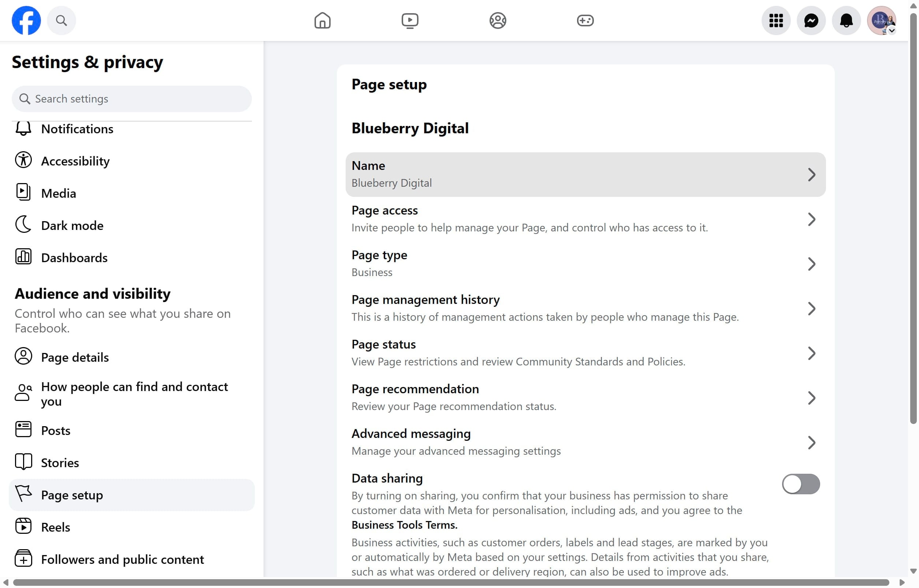Click the Page details person icon
This screenshot has width=919, height=588.
[x=23, y=356]
